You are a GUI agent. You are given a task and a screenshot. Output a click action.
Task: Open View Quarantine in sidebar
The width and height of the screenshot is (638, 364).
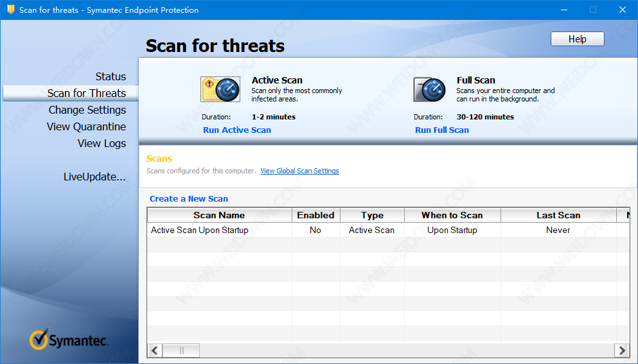pos(86,127)
